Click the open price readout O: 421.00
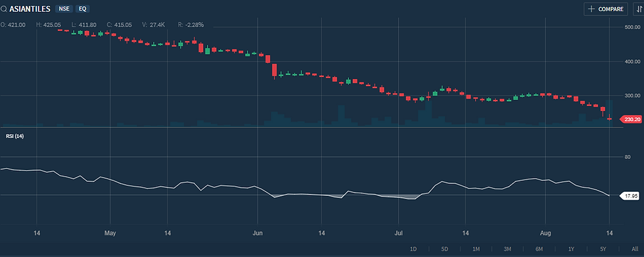 coord(12,24)
